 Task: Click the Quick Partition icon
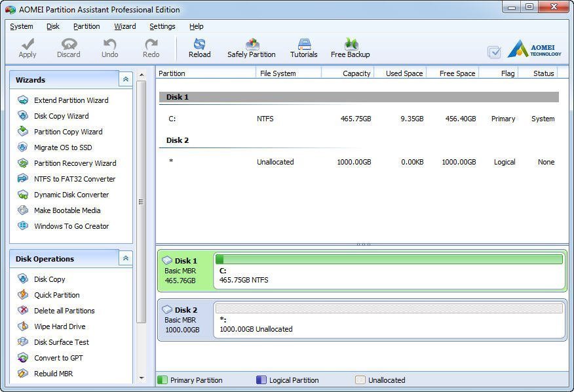(x=23, y=295)
